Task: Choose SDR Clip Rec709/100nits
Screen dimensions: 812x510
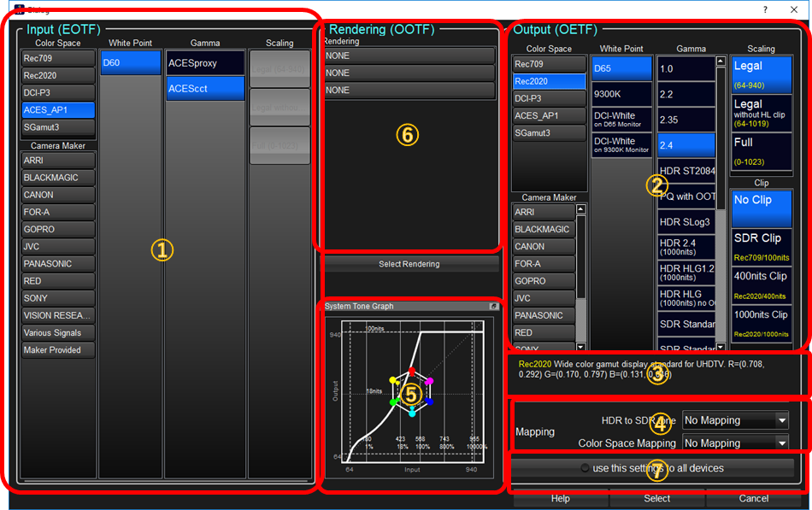Action: click(x=762, y=247)
